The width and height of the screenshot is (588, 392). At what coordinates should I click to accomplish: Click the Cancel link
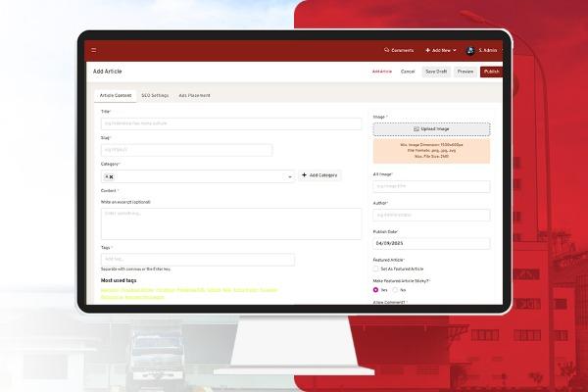408,72
